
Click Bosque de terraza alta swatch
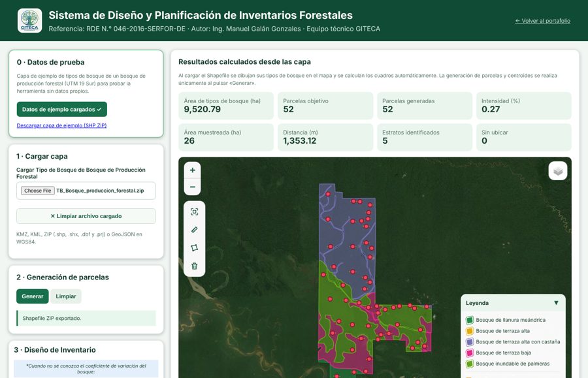(x=470, y=331)
